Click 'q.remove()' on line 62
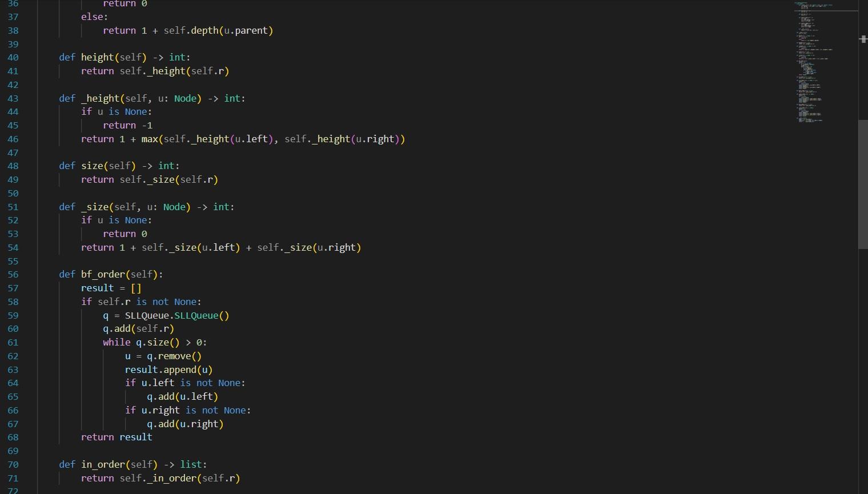868x494 pixels. [175, 356]
